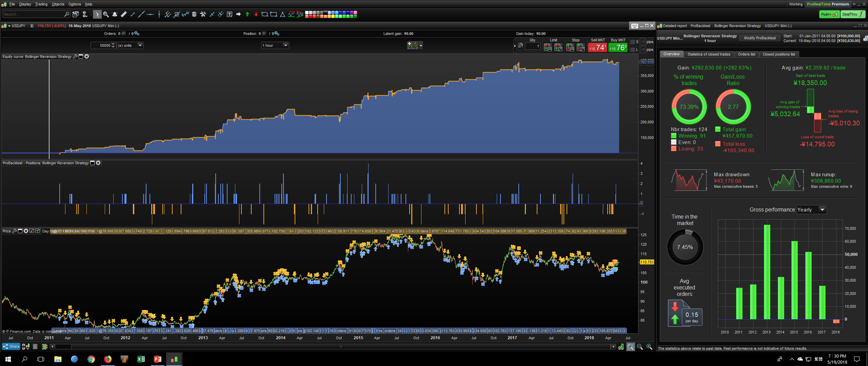The height and width of the screenshot is (366, 868).
Task: Open the wrench settings for Equity curve panel
Action: [x=75, y=56]
